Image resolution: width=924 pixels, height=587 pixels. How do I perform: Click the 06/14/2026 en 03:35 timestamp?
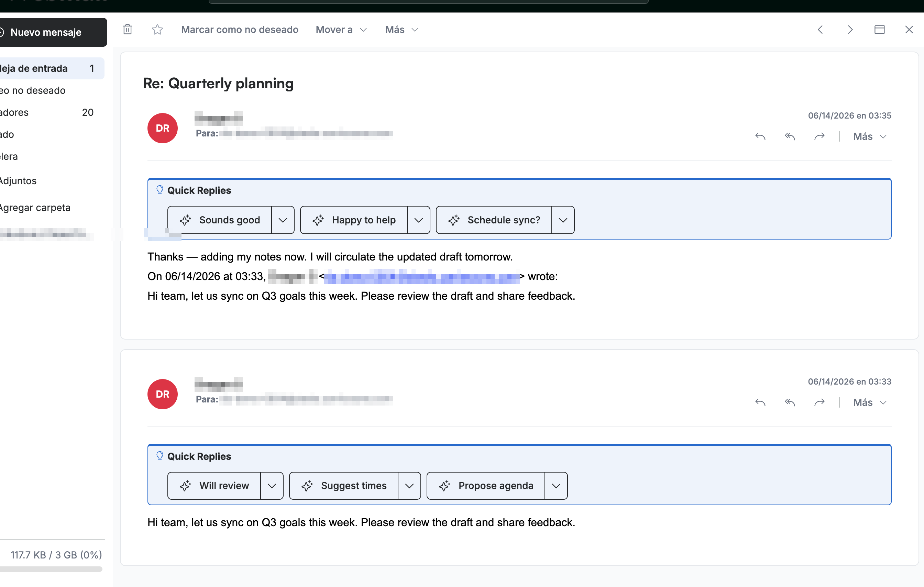coord(849,115)
